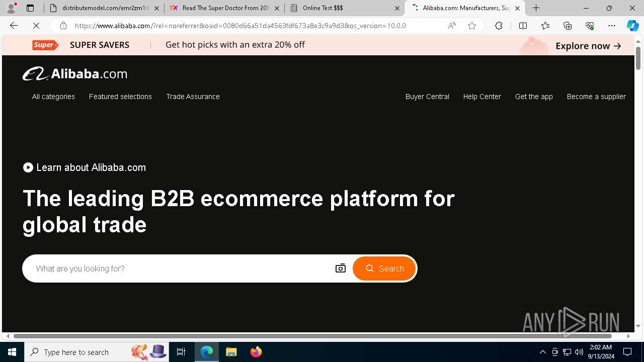Screen dimensions: 644x362
Task: Click the Alibaba.com logo
Action: [75, 74]
